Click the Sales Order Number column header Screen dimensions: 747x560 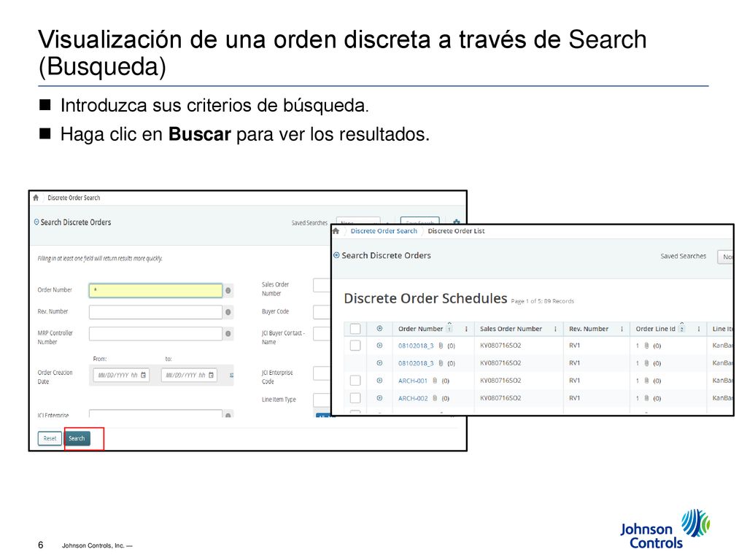point(511,329)
